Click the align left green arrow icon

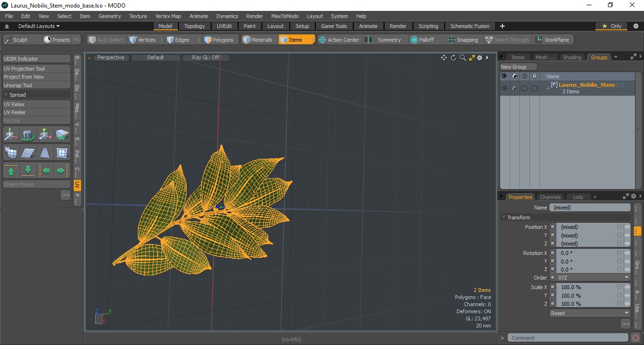pos(45,170)
